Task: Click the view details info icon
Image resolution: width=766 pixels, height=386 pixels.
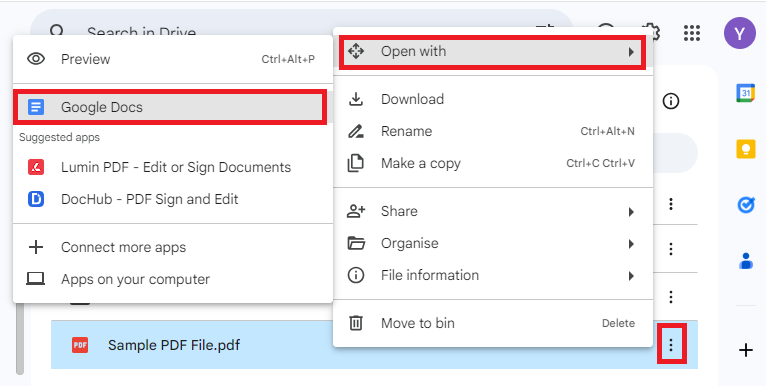Action: click(x=671, y=101)
